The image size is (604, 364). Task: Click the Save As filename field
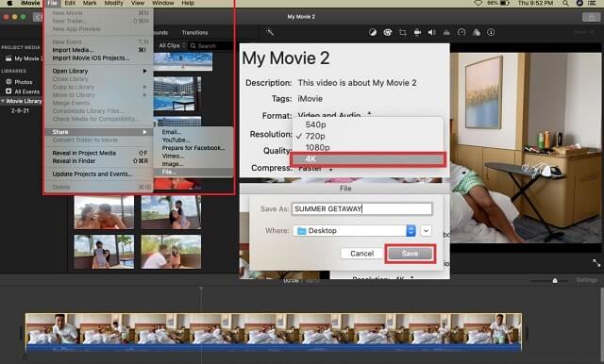point(361,209)
